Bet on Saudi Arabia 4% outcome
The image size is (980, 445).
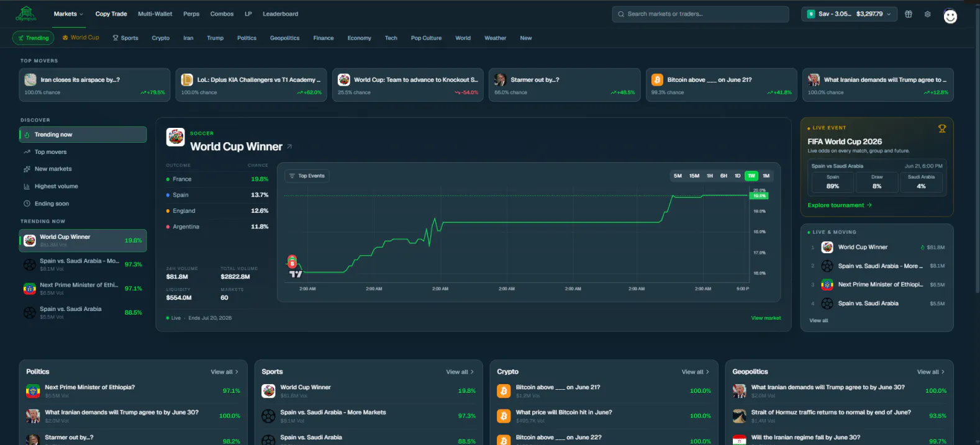click(921, 182)
